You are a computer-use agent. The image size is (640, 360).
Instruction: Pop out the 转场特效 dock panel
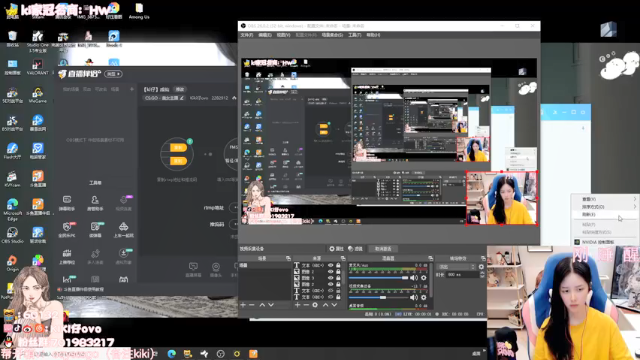pyautogui.click(x=483, y=258)
